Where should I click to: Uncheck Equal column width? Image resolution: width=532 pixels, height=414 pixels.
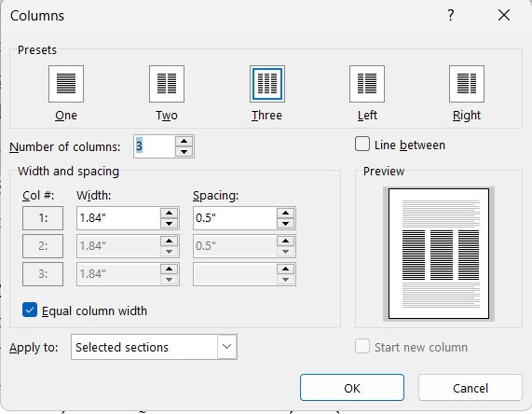pos(30,310)
